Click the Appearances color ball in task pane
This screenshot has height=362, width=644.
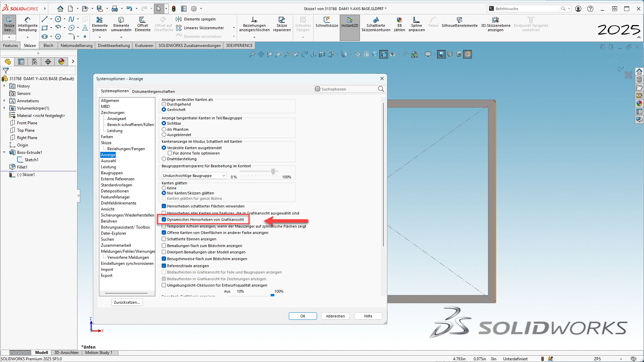pos(639,104)
